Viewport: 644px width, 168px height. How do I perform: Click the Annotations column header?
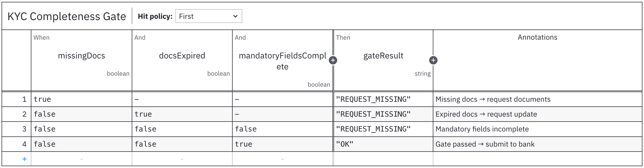[537, 37]
